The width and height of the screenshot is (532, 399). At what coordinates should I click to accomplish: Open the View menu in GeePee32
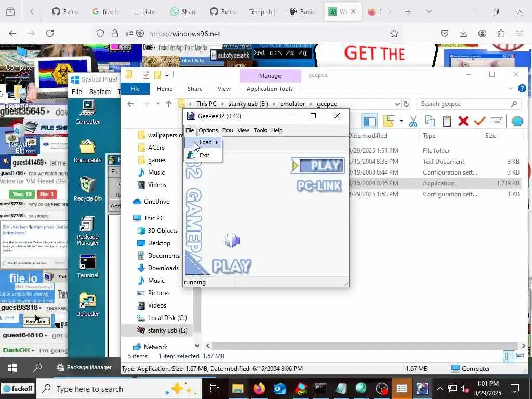243,130
